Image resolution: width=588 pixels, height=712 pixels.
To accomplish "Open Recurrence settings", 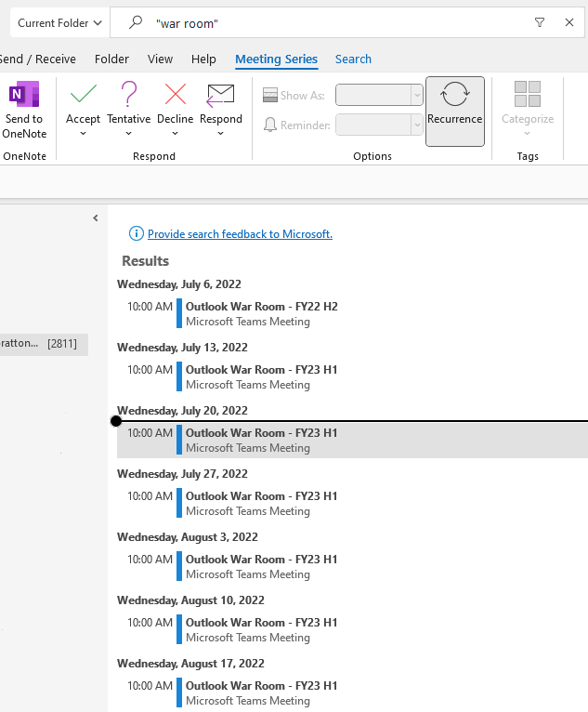I will pos(455,112).
